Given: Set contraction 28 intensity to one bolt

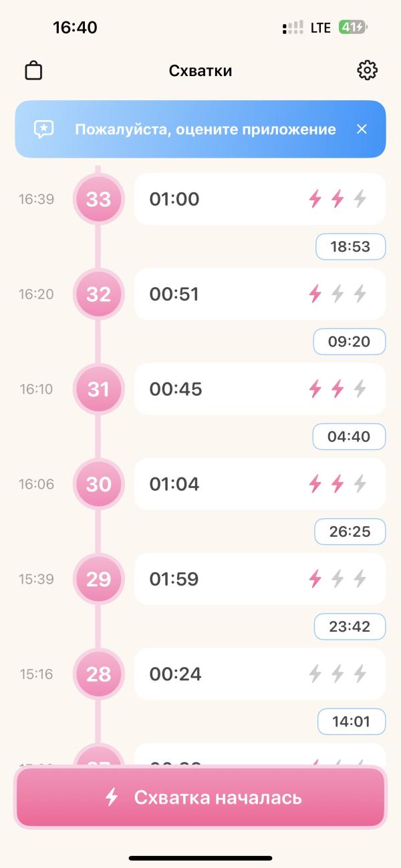Looking at the screenshot, I should pyautogui.click(x=315, y=674).
